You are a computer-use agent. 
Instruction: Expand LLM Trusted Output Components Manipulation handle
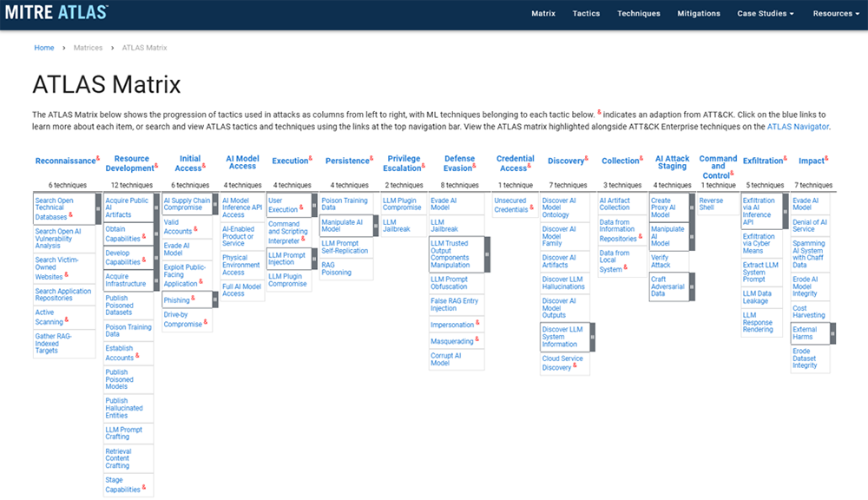pos(487,254)
